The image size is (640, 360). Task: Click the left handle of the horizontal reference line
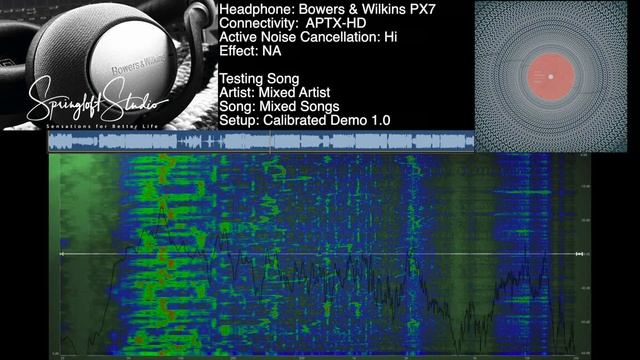coord(62,254)
